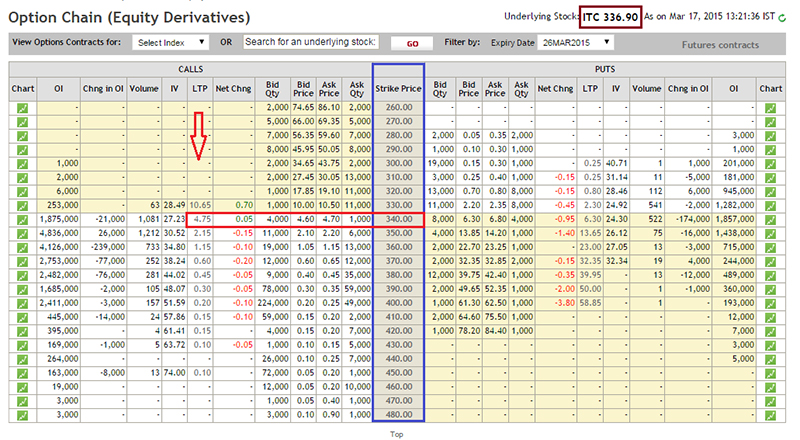
Task: Open puts chart icon for strike 330.00
Action: 770,206
